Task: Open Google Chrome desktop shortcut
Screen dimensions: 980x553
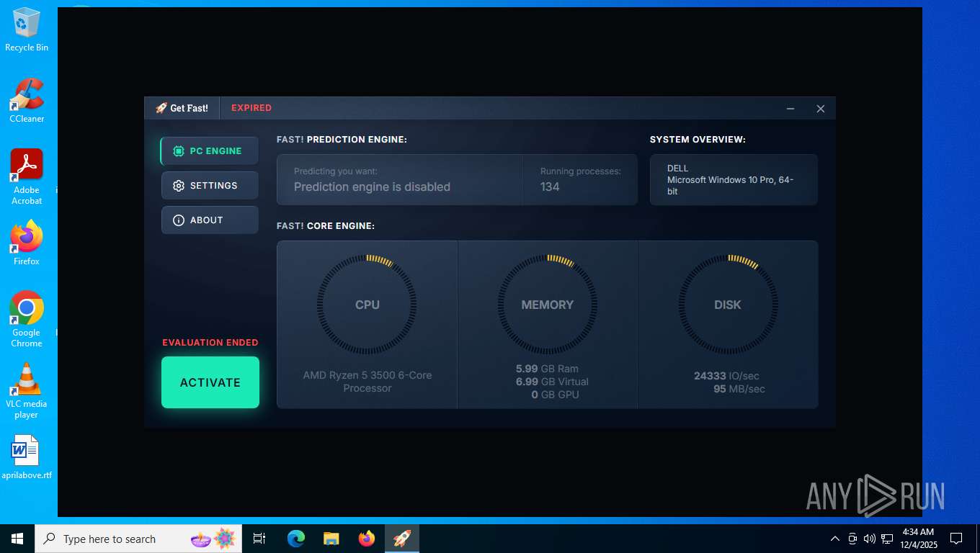Action: 27,320
